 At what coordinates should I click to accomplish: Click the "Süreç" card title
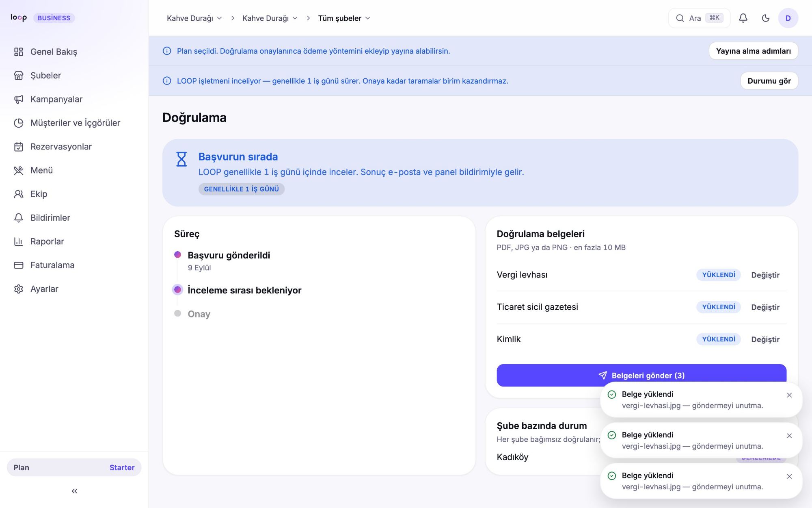[187, 234]
